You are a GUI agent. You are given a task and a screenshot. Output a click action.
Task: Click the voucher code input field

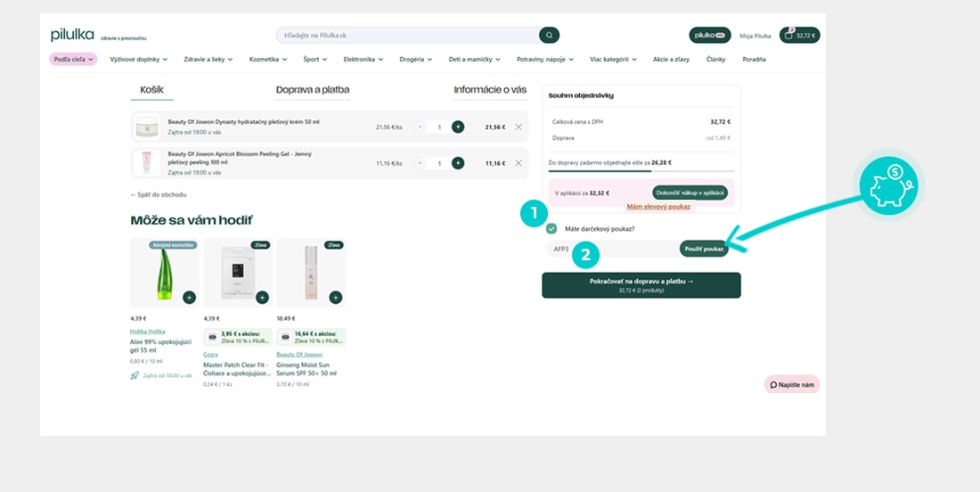click(610, 250)
